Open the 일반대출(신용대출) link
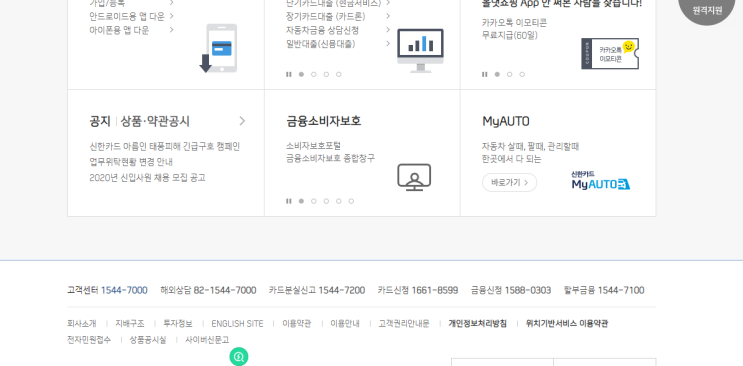 pyautogui.click(x=320, y=44)
